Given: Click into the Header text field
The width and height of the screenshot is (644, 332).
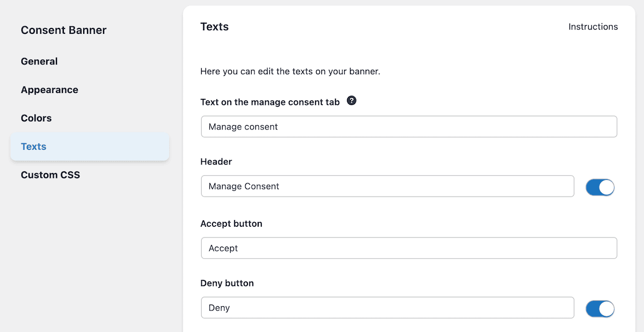Looking at the screenshot, I should point(387,186).
